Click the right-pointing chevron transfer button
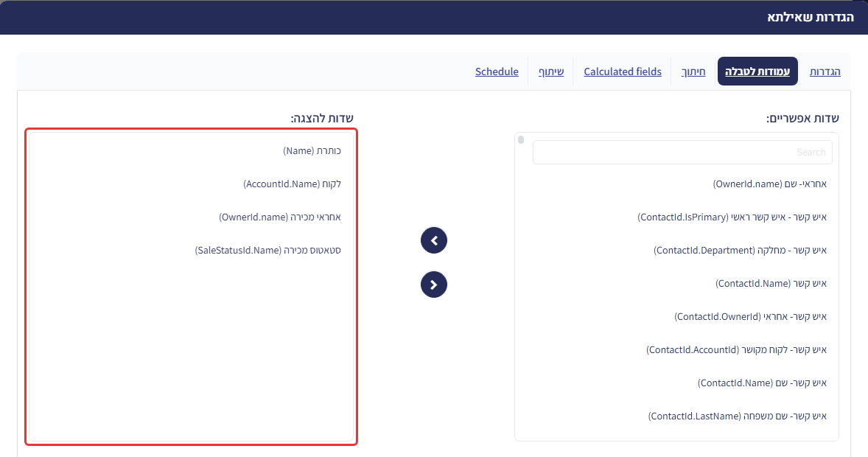 [433, 285]
